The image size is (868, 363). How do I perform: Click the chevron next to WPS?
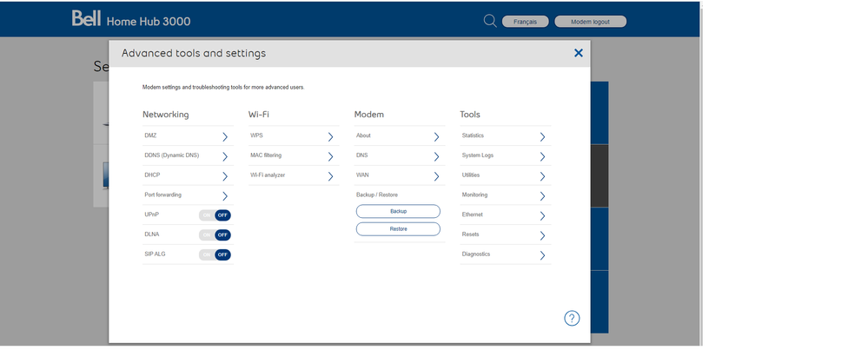pyautogui.click(x=330, y=136)
